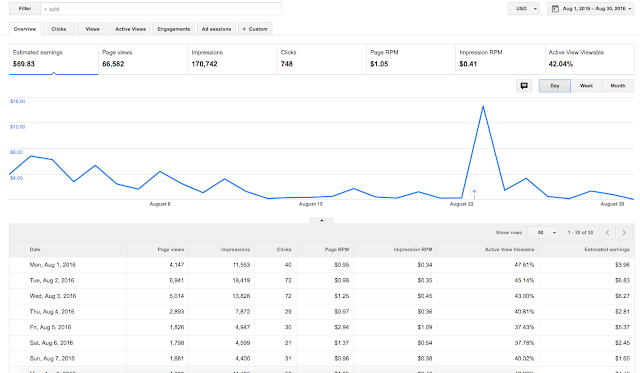Add a Custom tab with plus icon
Image resolution: width=640 pixels, height=373 pixels.
click(255, 29)
